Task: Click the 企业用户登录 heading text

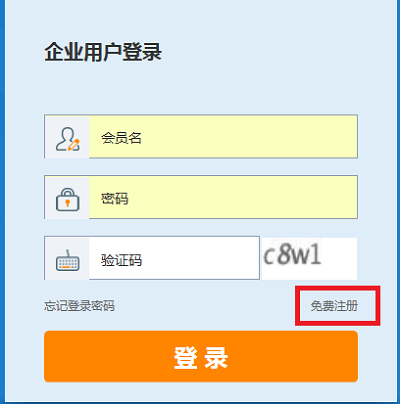Action: tap(103, 52)
